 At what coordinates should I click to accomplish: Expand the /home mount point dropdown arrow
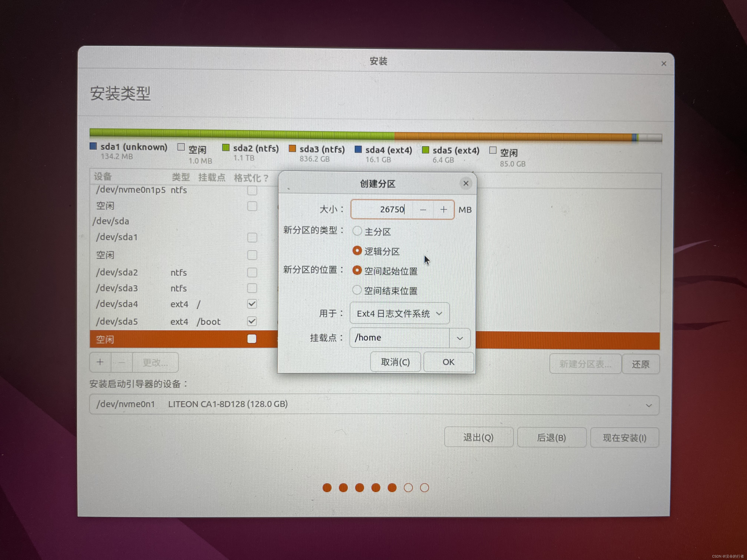460,338
